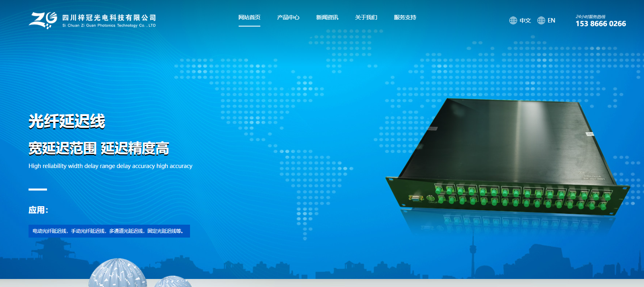The image size is (644, 287).
Task: Click the fiber delay line device image
Action: pos(507,157)
